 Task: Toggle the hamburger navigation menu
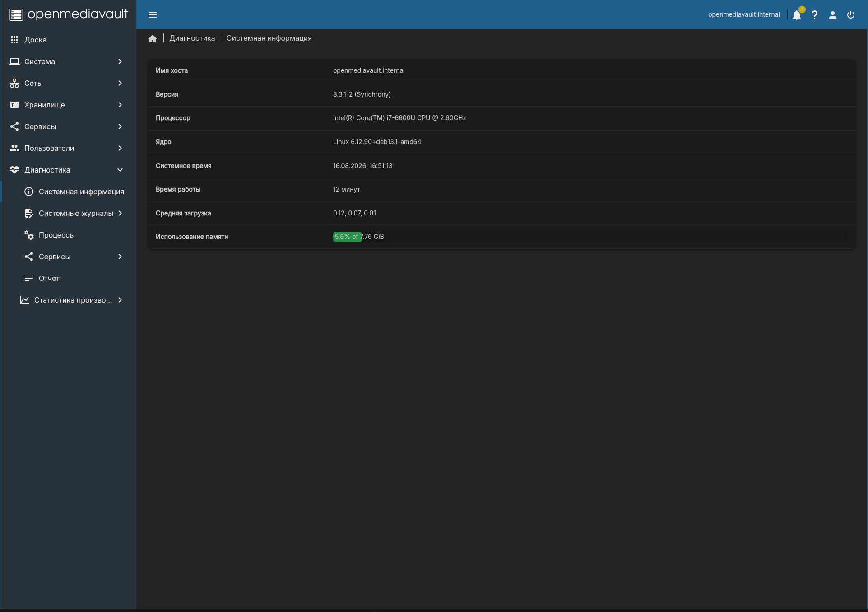[x=153, y=15]
